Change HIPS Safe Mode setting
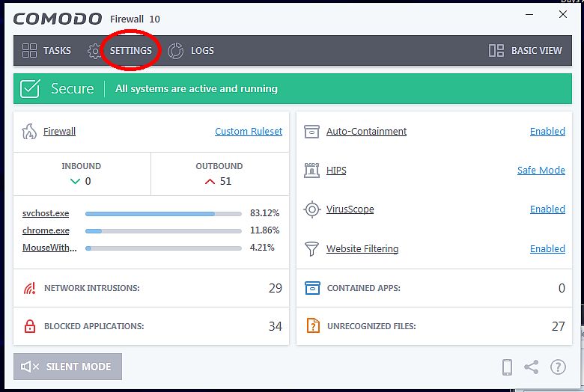This screenshot has width=584, height=392. tap(541, 171)
